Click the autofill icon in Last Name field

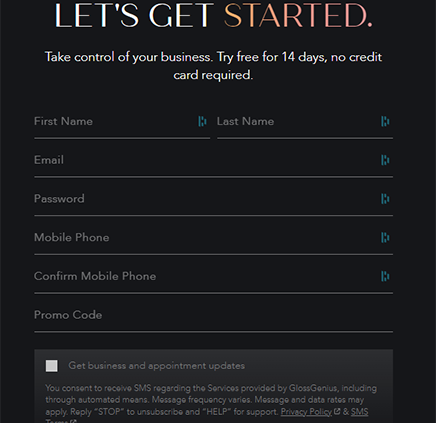(385, 121)
